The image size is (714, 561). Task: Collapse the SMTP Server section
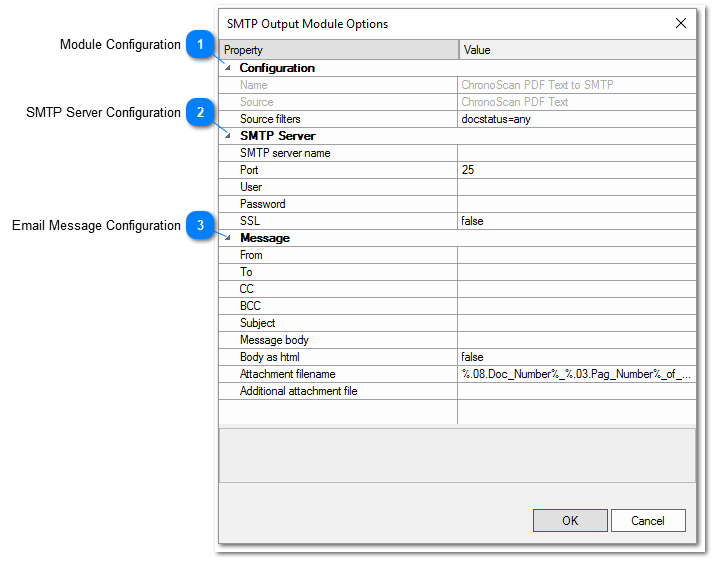pos(228,136)
